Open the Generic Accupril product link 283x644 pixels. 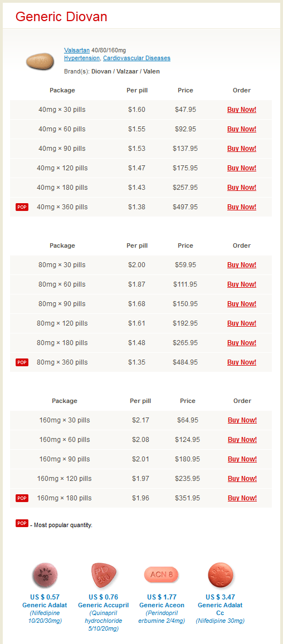coord(103,606)
